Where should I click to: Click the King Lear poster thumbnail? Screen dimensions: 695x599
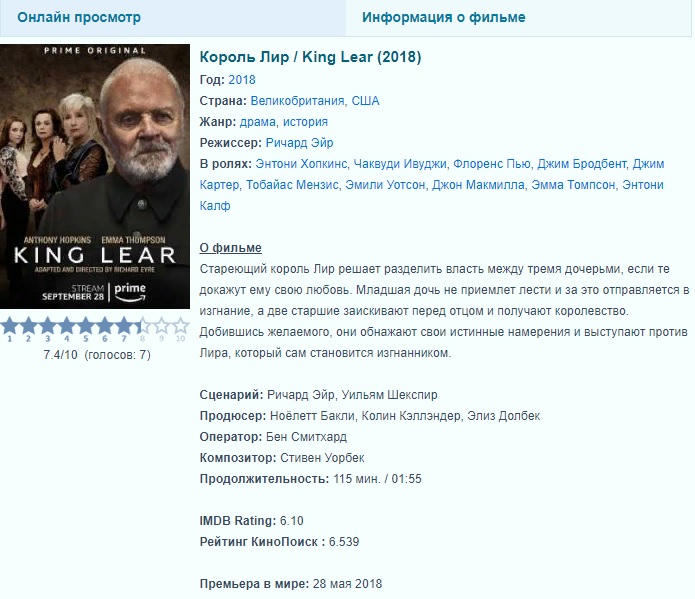[95, 176]
